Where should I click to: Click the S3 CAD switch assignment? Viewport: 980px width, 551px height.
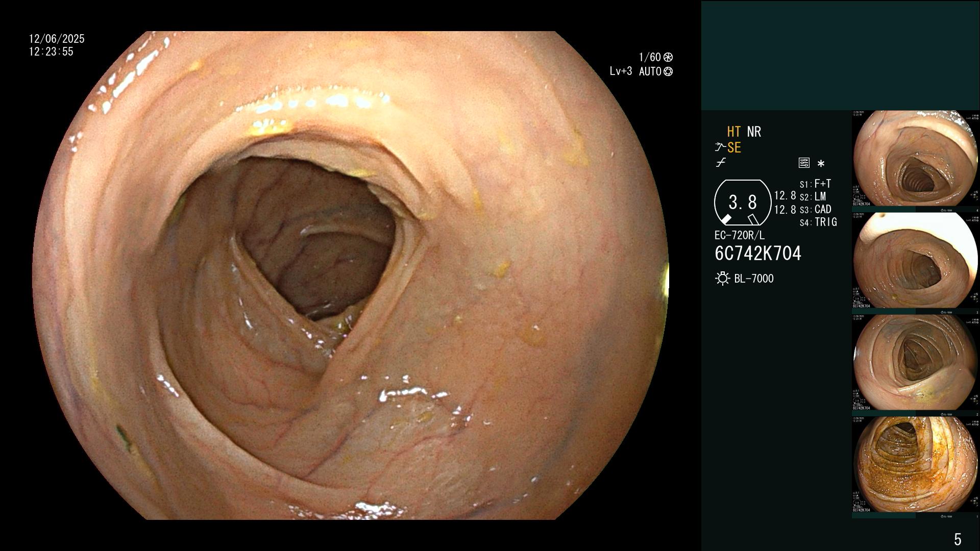point(816,209)
